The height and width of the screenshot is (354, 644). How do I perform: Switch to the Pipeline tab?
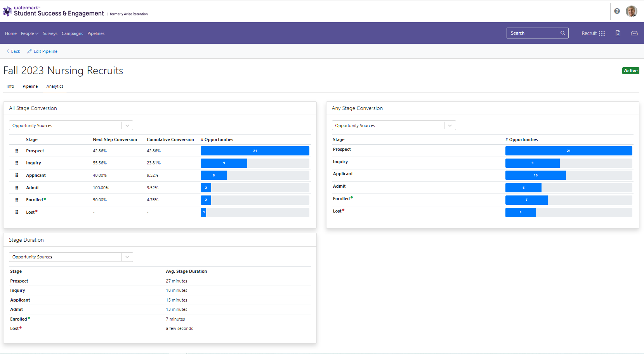click(30, 86)
